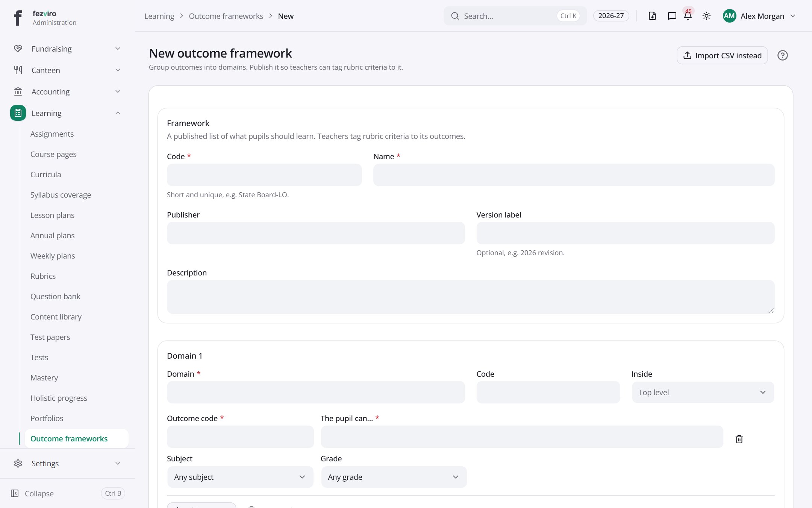The height and width of the screenshot is (508, 812).
Task: Click the search magnifier icon
Action: pyautogui.click(x=455, y=16)
